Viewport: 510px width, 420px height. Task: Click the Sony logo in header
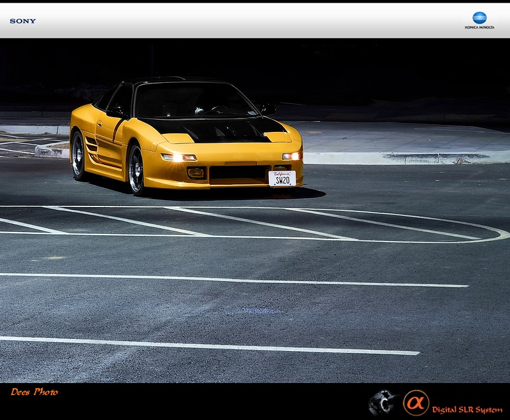(x=22, y=21)
